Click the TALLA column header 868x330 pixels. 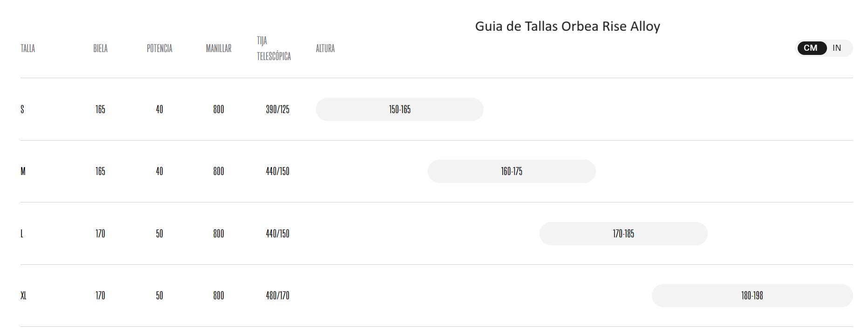27,48
